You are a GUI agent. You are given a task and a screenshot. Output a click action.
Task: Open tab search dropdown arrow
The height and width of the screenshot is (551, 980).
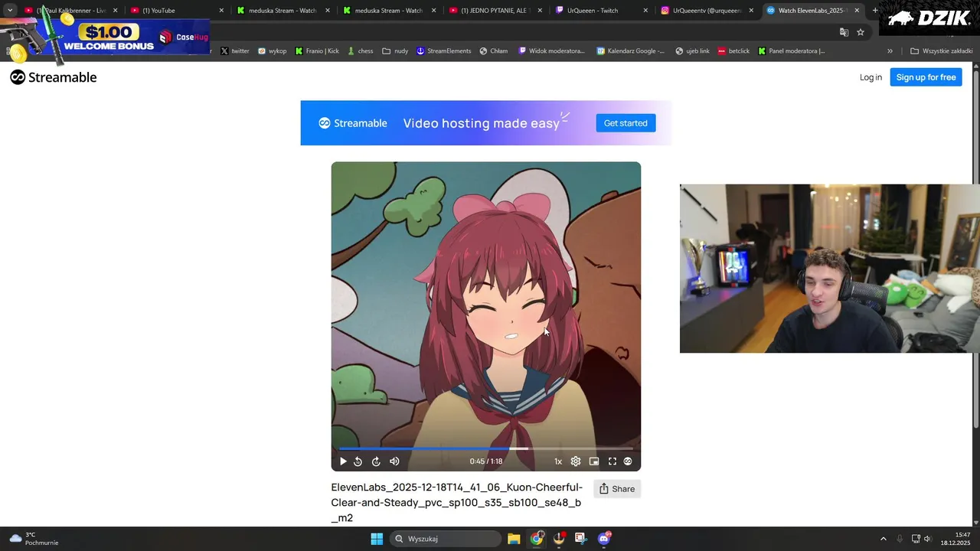[10, 11]
